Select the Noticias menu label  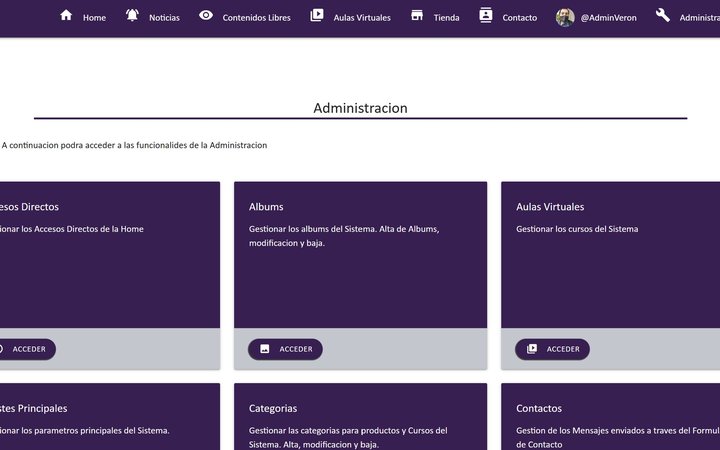tap(164, 18)
